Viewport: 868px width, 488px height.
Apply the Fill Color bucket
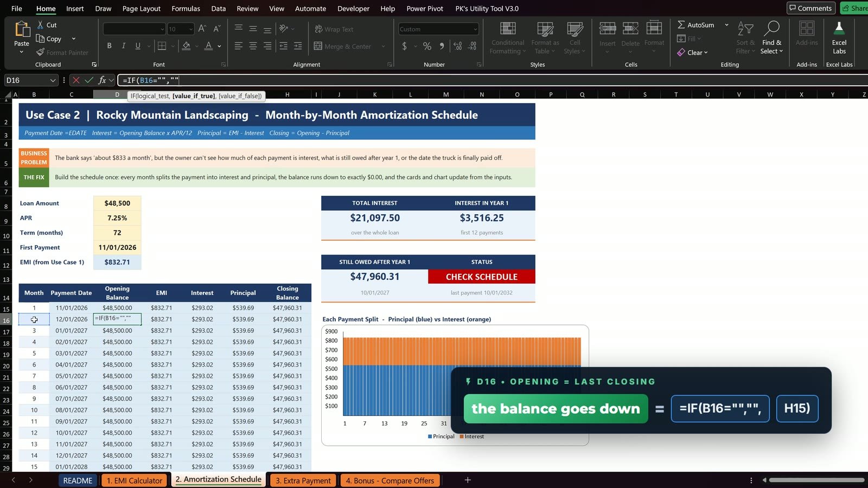[186, 46]
